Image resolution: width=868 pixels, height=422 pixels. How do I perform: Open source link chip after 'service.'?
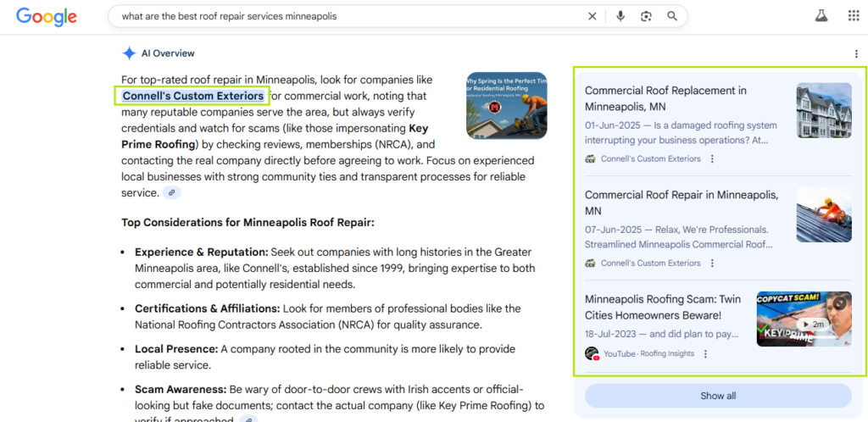[171, 193]
